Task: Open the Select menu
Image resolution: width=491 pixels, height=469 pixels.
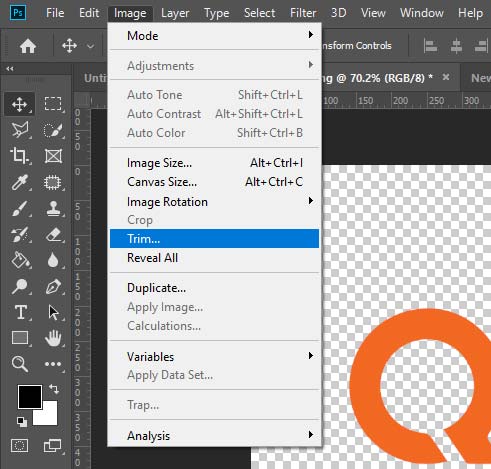Action: [259, 13]
